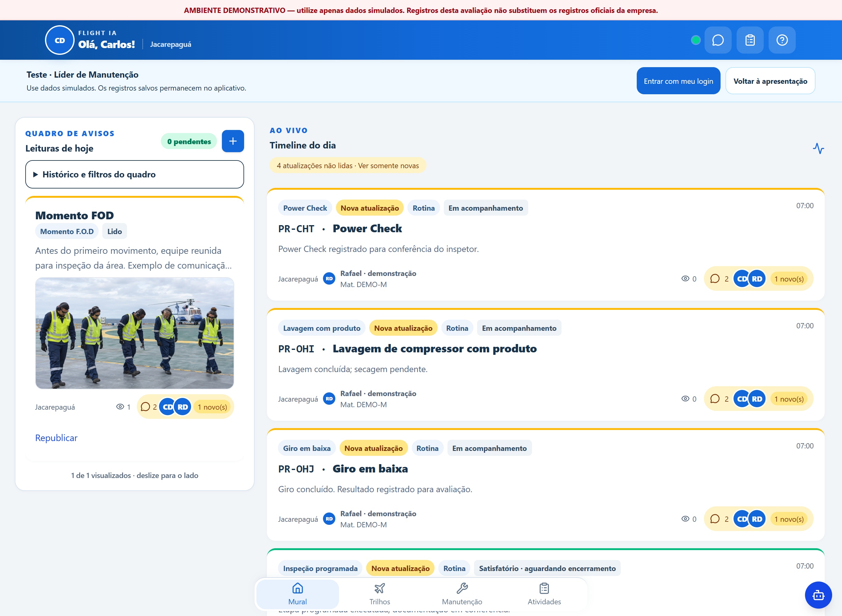Click the Republicar link
Image resolution: width=842 pixels, height=616 pixels.
56,438
